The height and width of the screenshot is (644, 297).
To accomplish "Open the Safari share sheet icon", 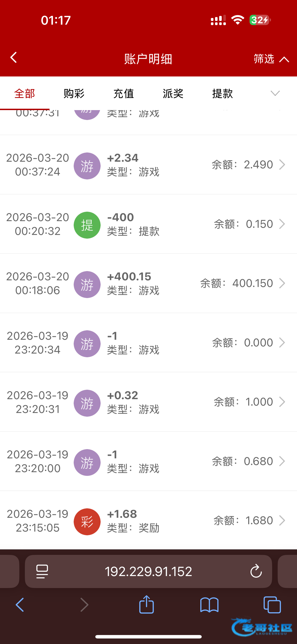I will pos(146,605).
